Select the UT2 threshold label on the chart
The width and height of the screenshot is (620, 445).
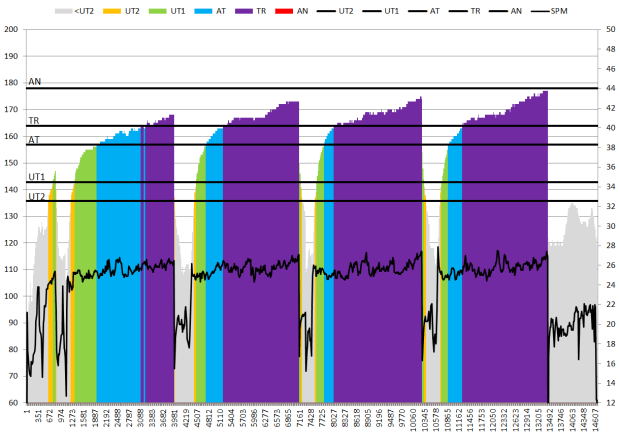point(37,197)
